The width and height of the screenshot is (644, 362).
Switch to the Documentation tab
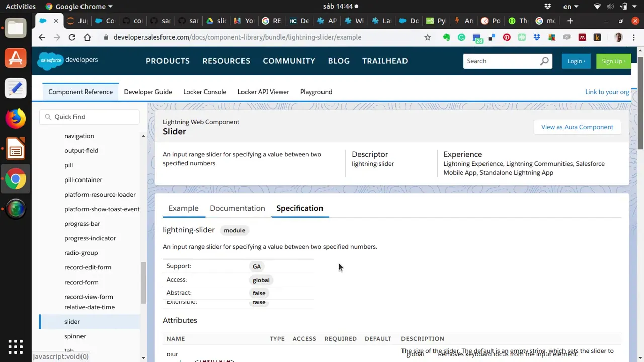coord(237,208)
